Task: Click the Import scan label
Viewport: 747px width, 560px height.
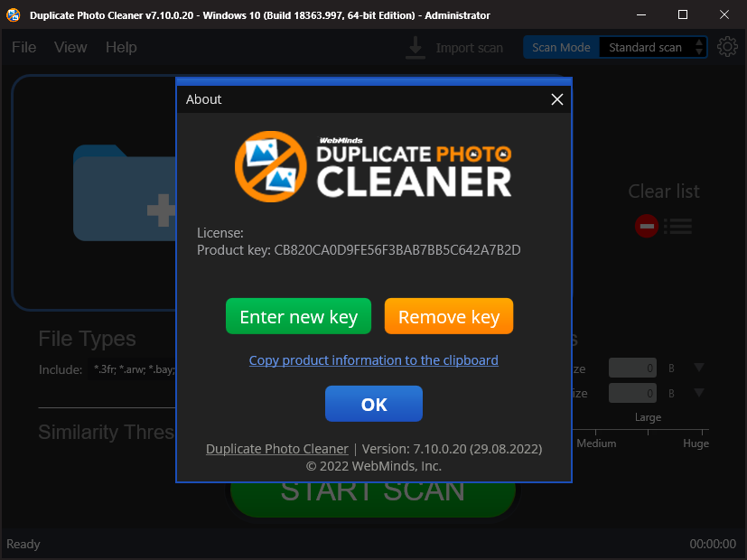Action: [x=470, y=48]
